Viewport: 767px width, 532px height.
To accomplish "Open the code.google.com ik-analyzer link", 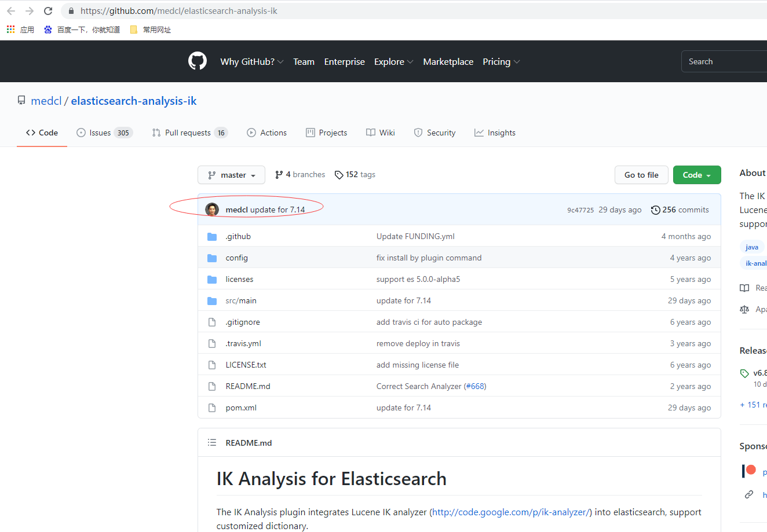I will click(x=510, y=512).
